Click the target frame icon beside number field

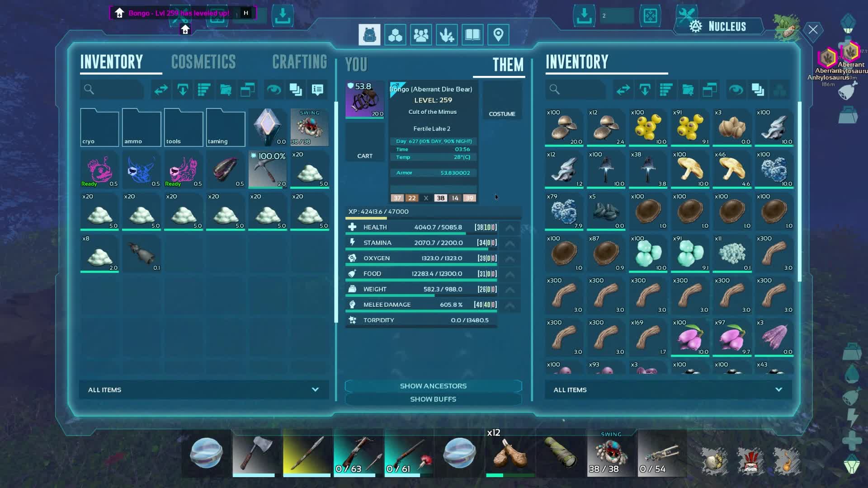[650, 16]
